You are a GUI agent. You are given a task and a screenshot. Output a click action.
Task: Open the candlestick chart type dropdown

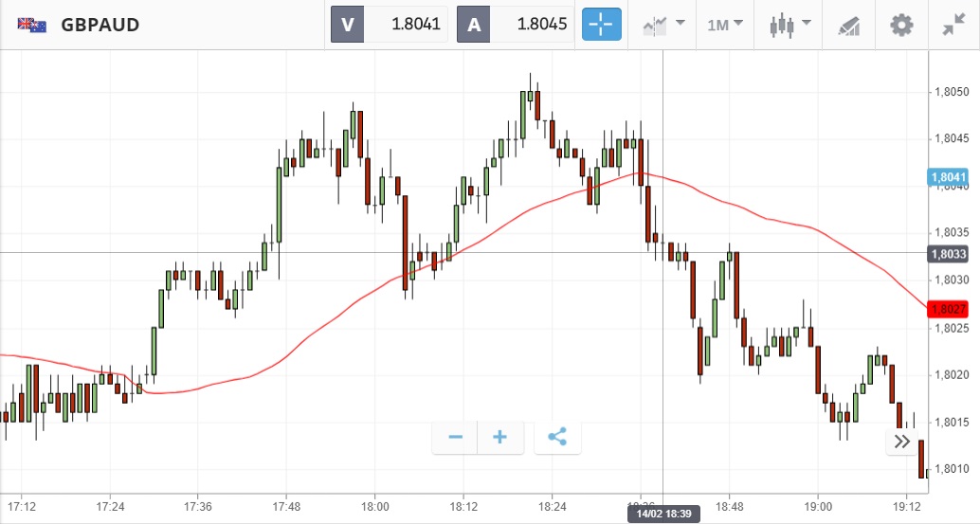(790, 25)
